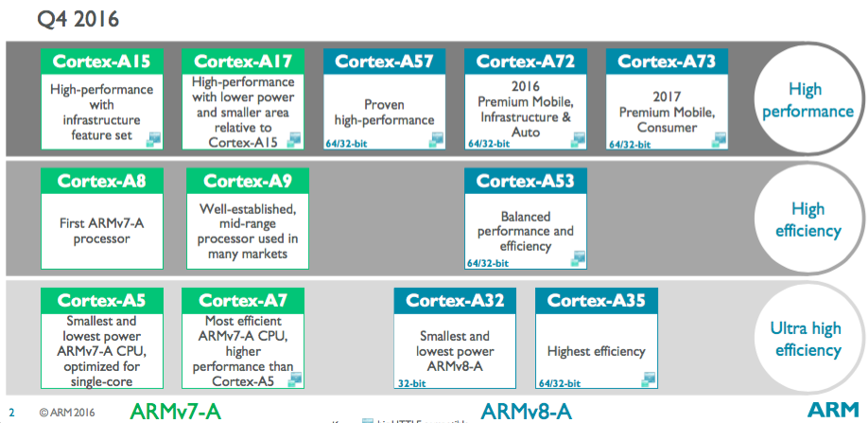Select the Cortex-A9 header
Viewport: 868px width, 423px height.
pyautogui.click(x=248, y=181)
